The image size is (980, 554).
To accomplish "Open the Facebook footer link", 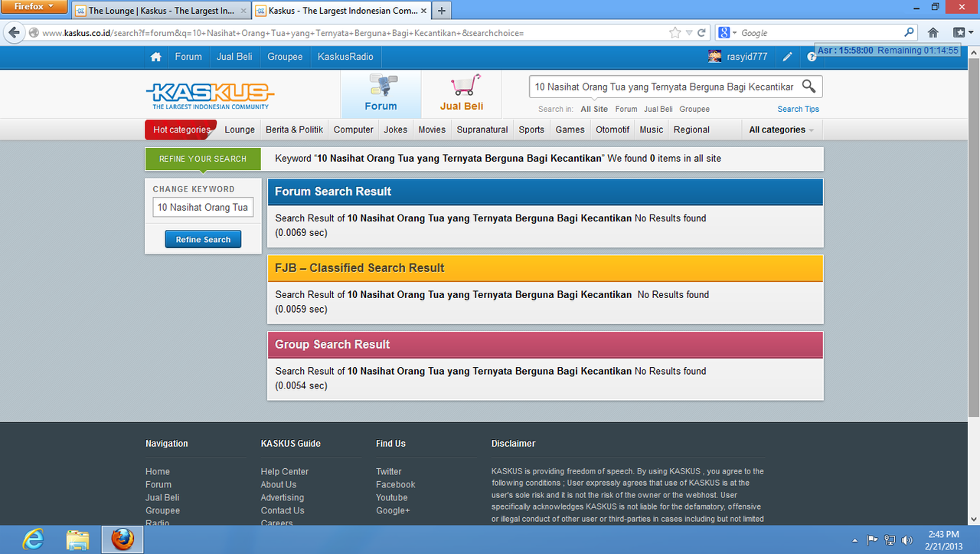I will click(x=396, y=484).
